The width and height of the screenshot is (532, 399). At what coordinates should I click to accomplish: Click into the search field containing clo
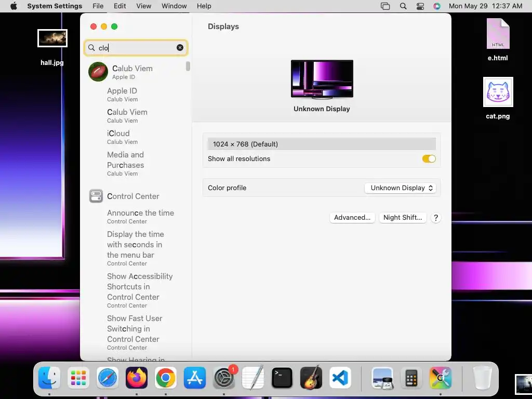coord(136,47)
